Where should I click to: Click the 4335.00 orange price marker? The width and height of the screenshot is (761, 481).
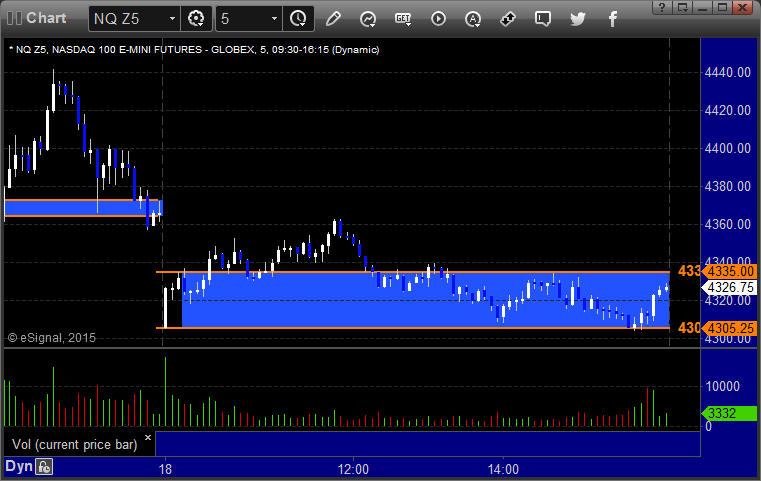730,271
